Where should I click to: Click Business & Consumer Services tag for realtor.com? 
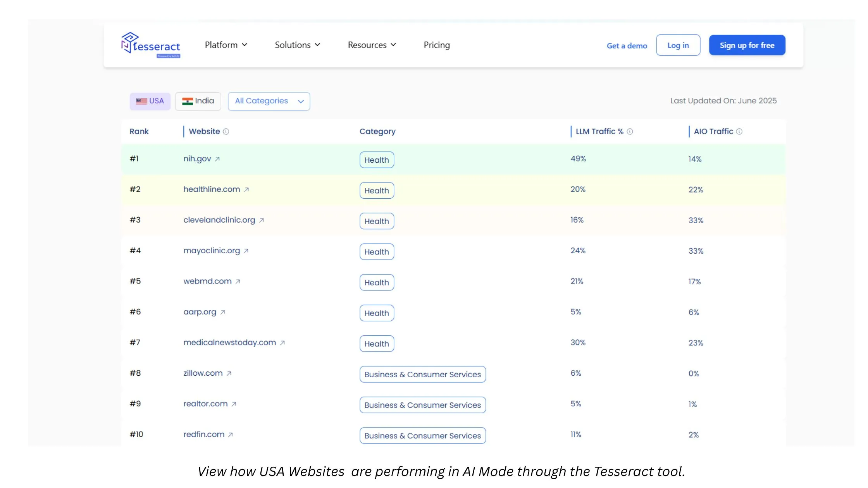tap(423, 405)
